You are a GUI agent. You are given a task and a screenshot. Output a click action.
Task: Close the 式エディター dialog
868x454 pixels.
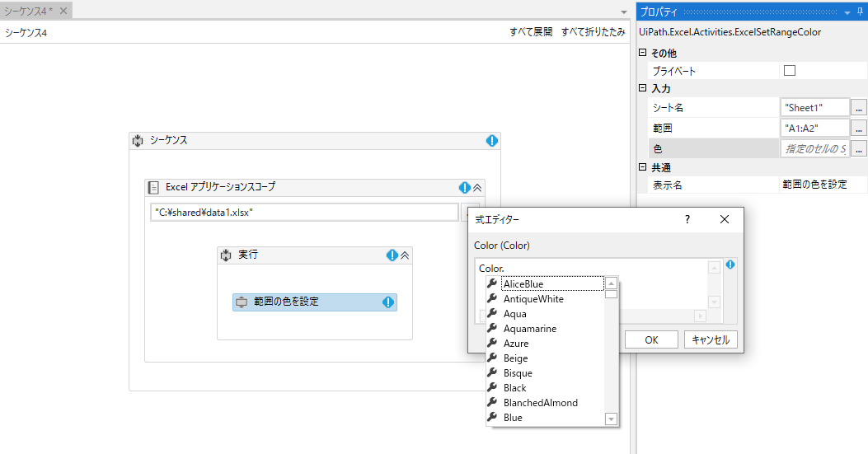coord(724,219)
